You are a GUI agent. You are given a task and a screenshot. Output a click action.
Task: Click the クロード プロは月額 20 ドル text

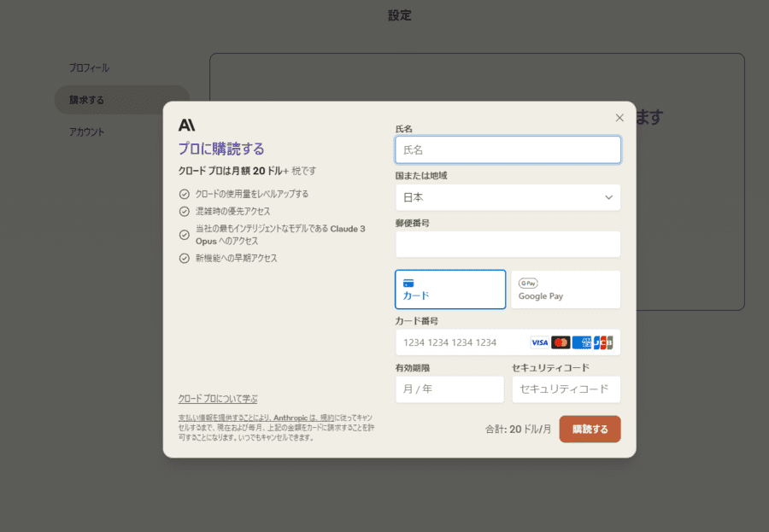tap(231, 171)
